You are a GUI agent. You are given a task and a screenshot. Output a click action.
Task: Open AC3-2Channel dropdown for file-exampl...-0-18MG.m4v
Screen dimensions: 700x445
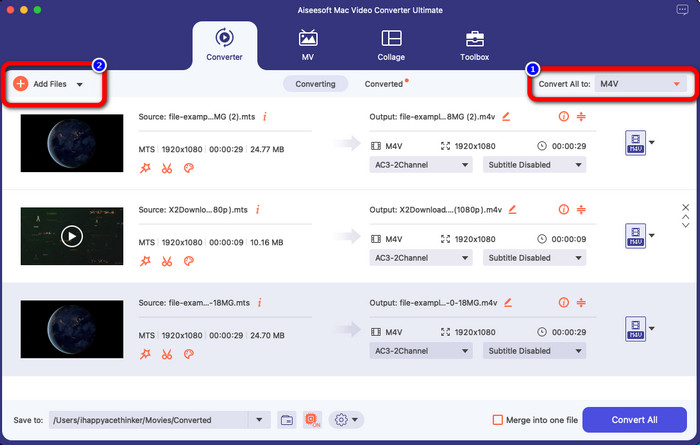421,351
